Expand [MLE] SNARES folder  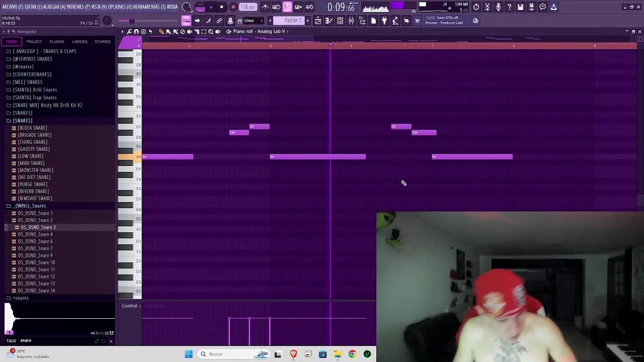[x=28, y=82]
